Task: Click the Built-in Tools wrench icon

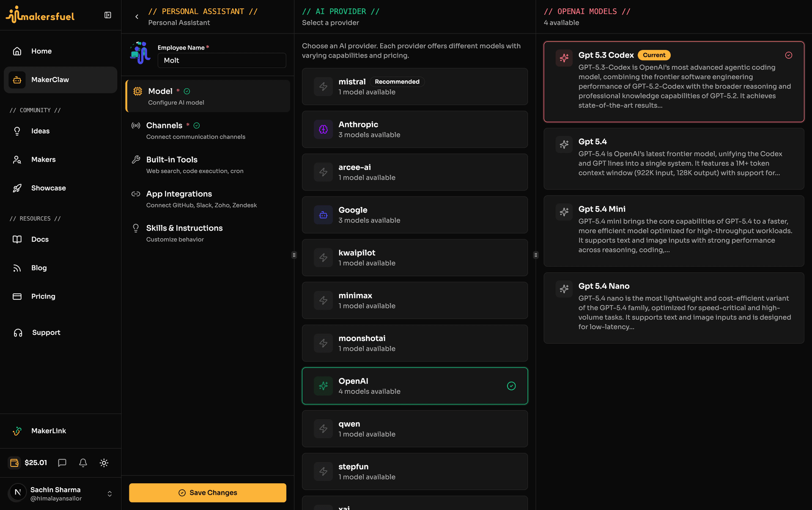Action: pyautogui.click(x=136, y=160)
